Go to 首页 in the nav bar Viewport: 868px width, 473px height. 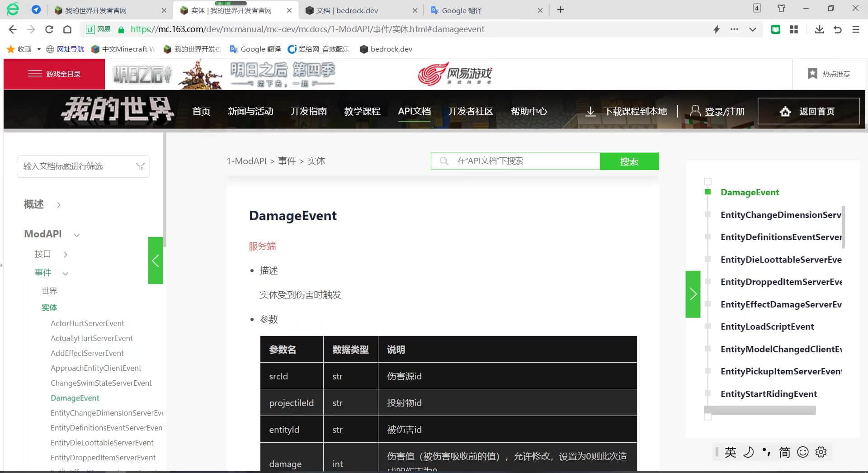(201, 111)
